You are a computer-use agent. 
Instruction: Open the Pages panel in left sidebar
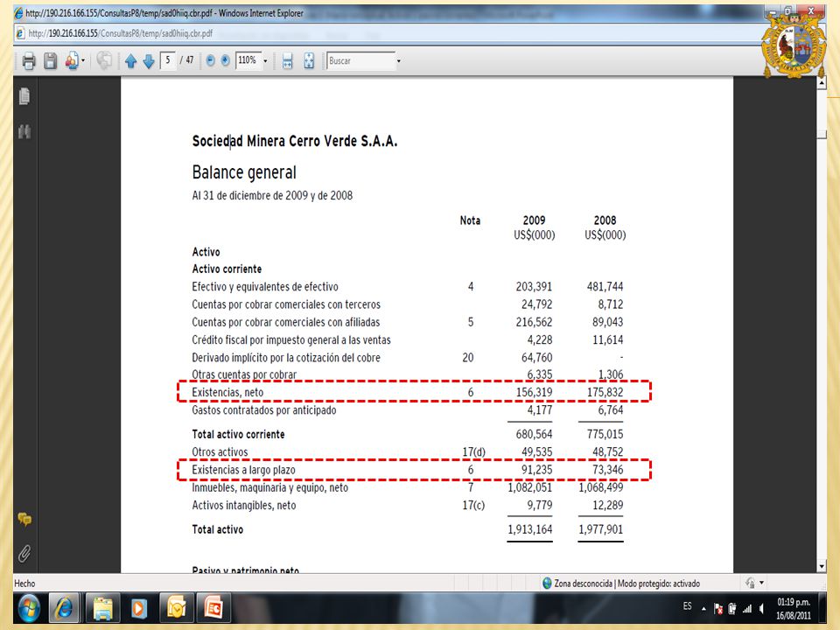click(24, 96)
